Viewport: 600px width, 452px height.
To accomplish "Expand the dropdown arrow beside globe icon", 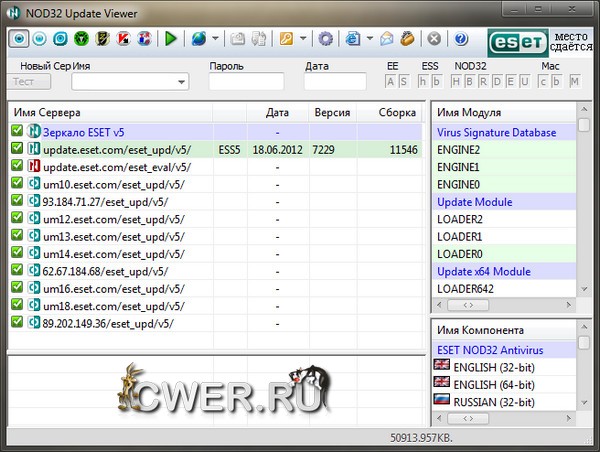I will [215, 39].
